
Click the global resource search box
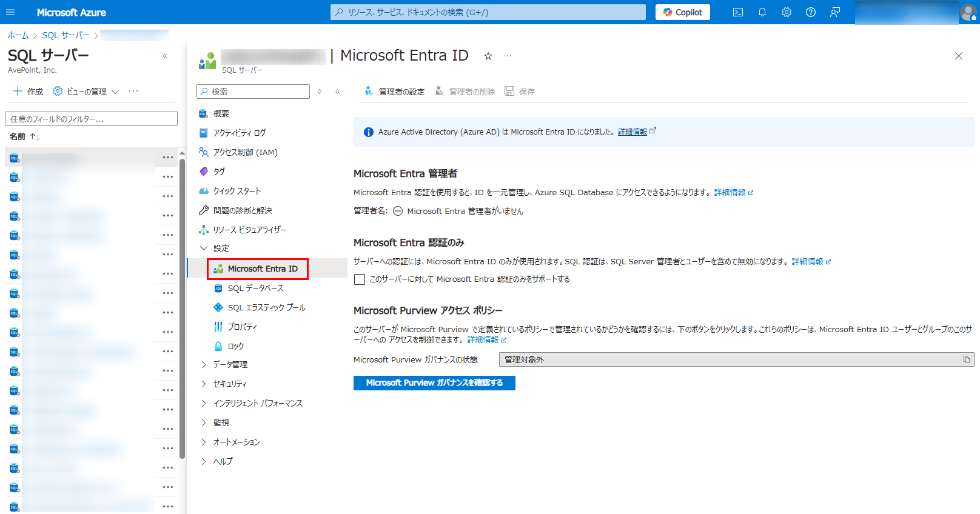(x=488, y=12)
